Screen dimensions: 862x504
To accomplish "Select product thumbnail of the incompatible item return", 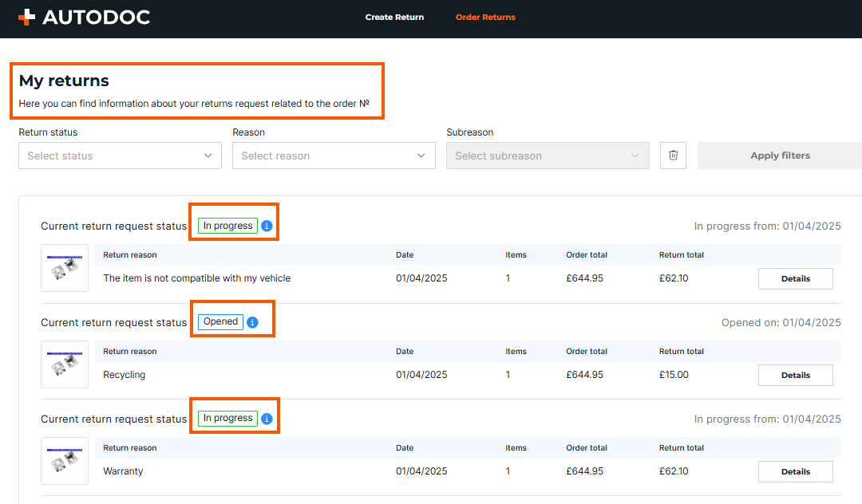I will pyautogui.click(x=65, y=268).
